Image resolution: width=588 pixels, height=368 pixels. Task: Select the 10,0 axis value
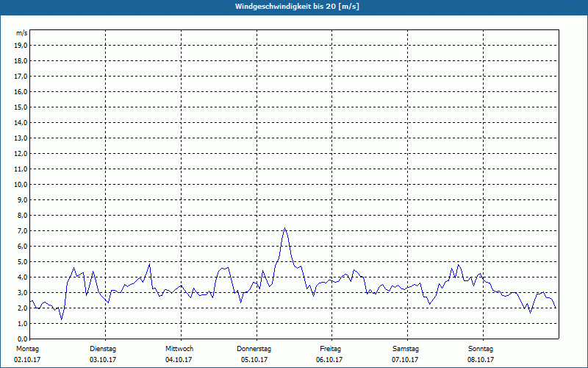point(21,185)
